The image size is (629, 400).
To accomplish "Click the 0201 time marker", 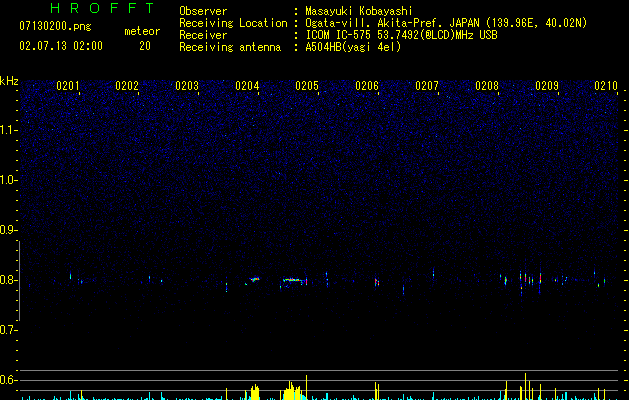I will tap(68, 86).
